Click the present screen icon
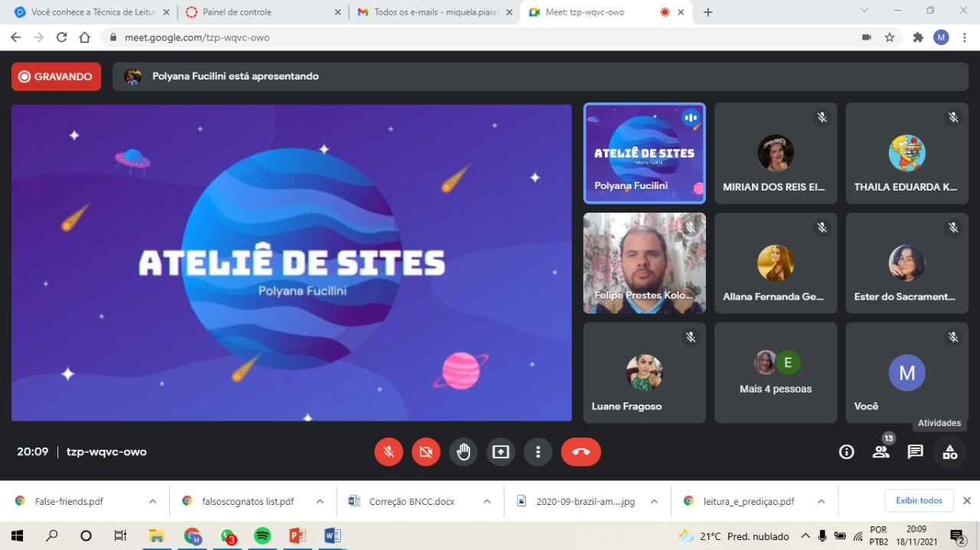 pyautogui.click(x=501, y=452)
